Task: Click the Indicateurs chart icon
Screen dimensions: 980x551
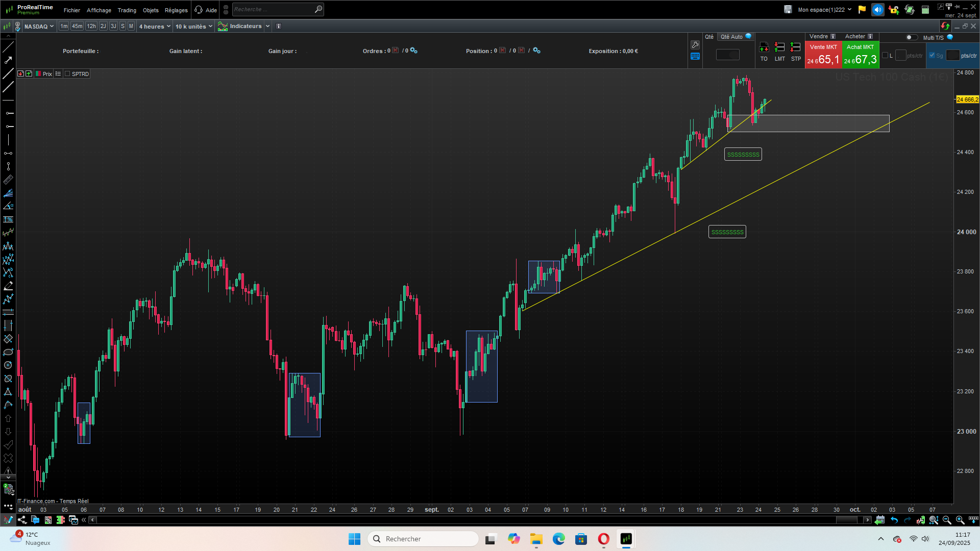Action: click(223, 26)
